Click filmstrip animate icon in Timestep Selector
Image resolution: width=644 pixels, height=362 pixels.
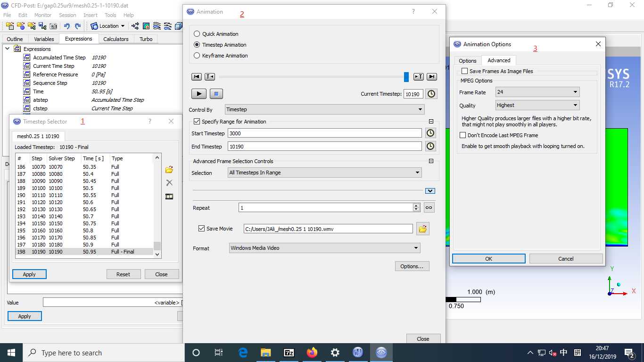[169, 197]
